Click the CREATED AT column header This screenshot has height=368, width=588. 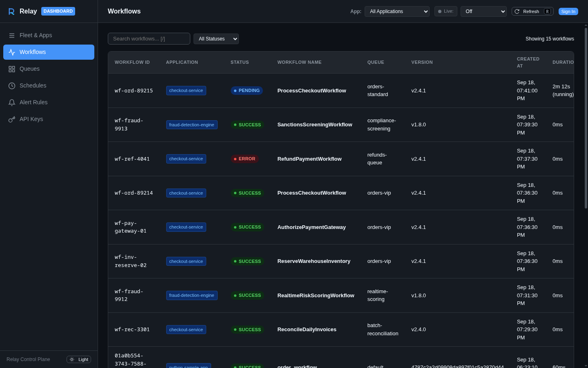point(528,62)
